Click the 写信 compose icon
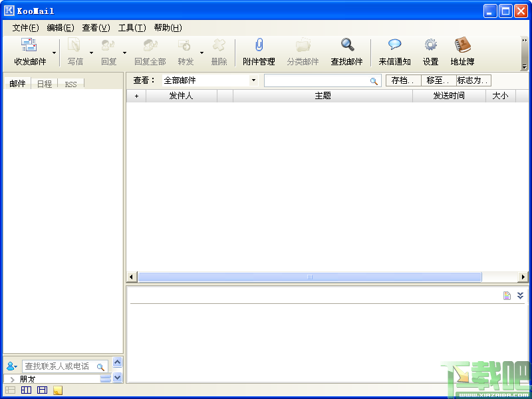 click(74, 45)
